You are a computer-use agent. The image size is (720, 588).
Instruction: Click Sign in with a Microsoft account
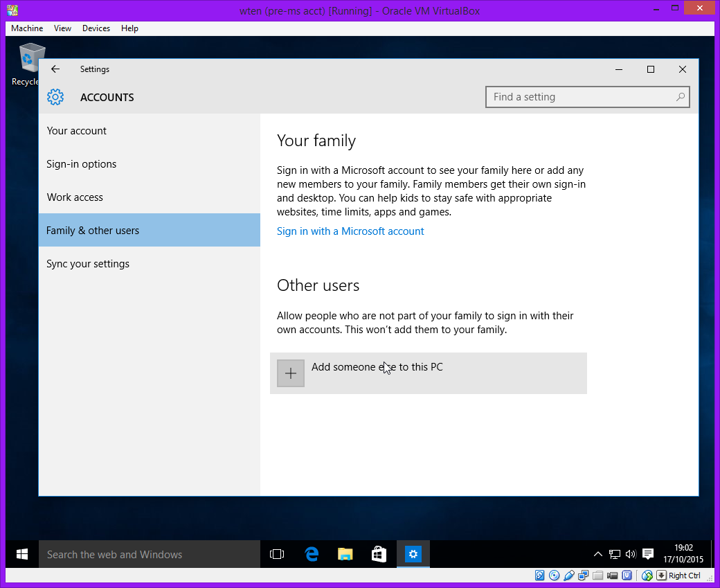point(350,231)
